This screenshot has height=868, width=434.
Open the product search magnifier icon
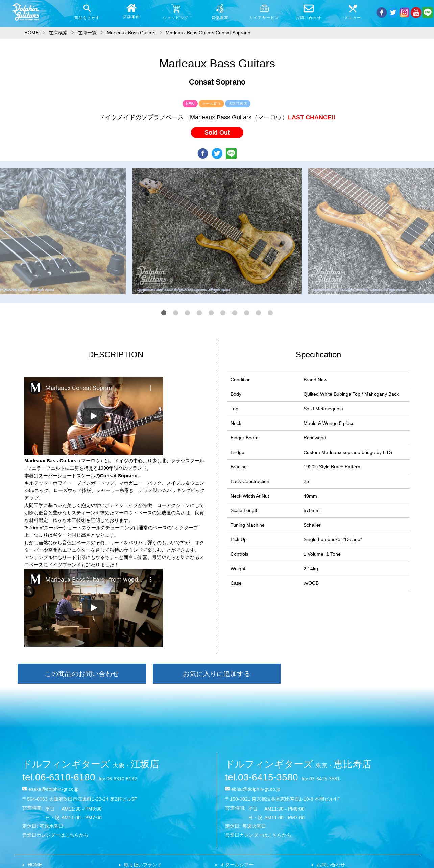coord(87,8)
